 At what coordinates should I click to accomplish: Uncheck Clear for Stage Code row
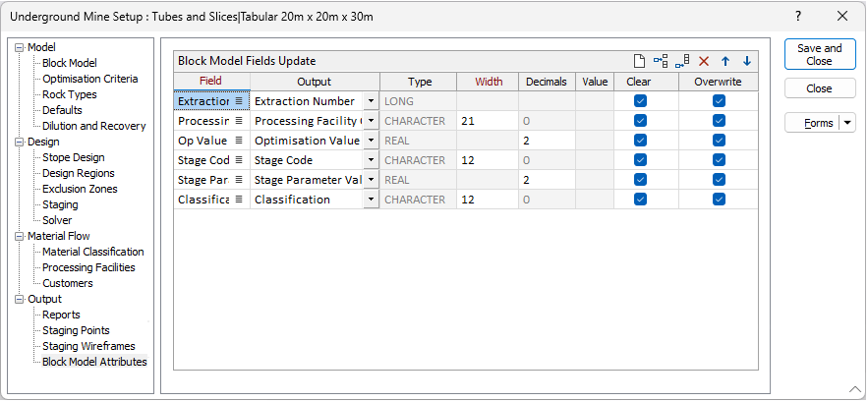click(x=641, y=159)
